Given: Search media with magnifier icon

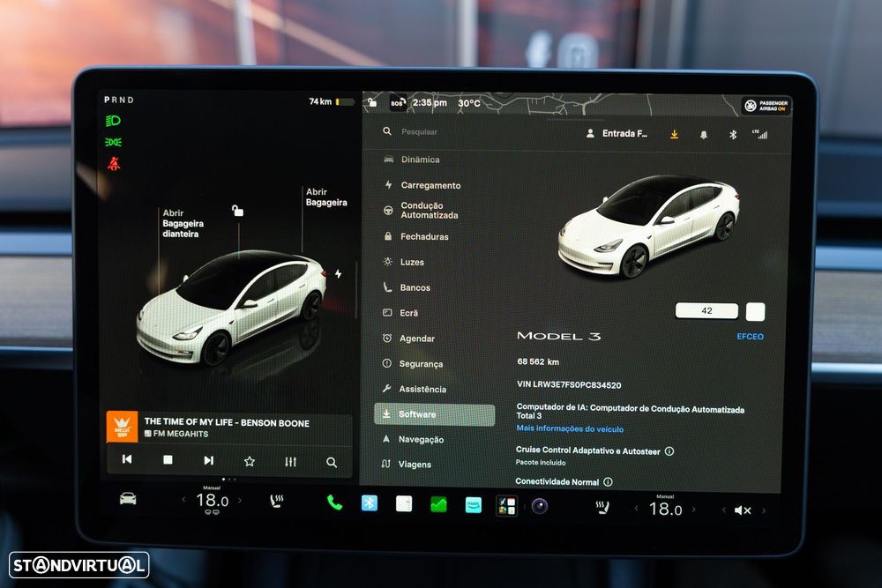Looking at the screenshot, I should pyautogui.click(x=332, y=463).
